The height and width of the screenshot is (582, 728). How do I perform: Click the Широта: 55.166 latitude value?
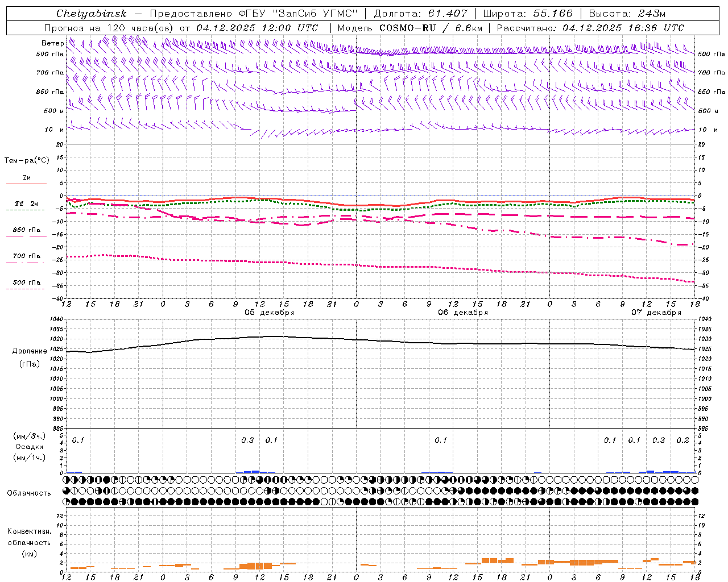(527, 14)
